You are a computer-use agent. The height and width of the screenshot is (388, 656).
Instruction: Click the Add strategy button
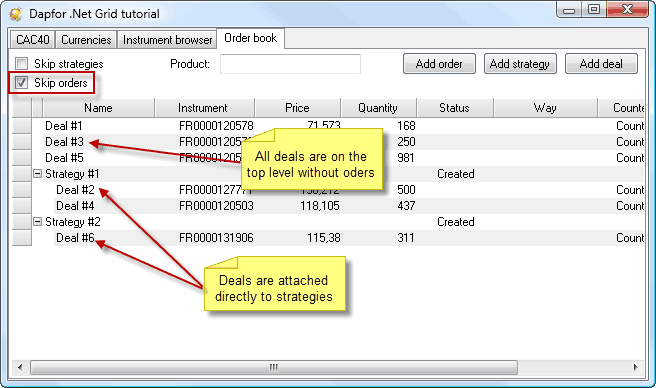(x=520, y=64)
